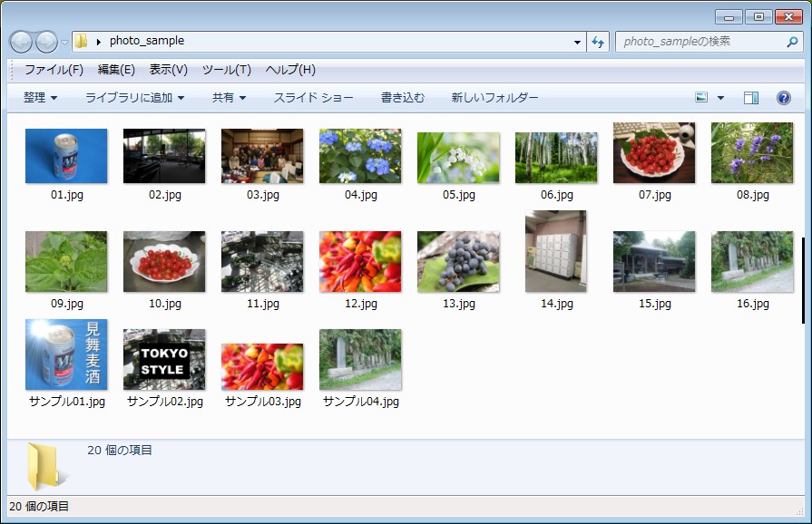
Task: Select the サンプル02.jpg TOKYO STYLE thumbnail
Action: tap(164, 360)
